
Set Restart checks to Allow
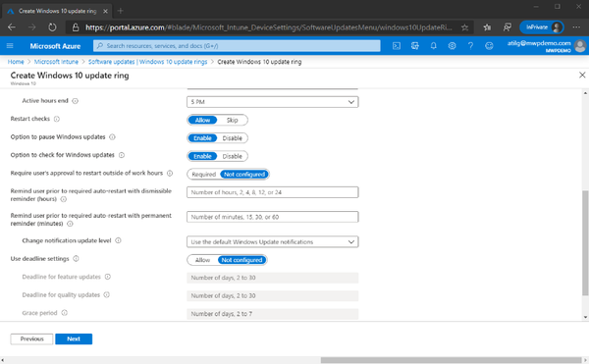coord(202,120)
